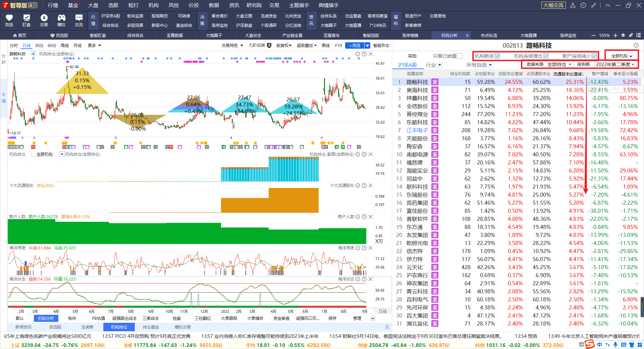The width and height of the screenshot is (644, 349).
Task: Sort by 持仓机构数 column header
Action: point(460,74)
